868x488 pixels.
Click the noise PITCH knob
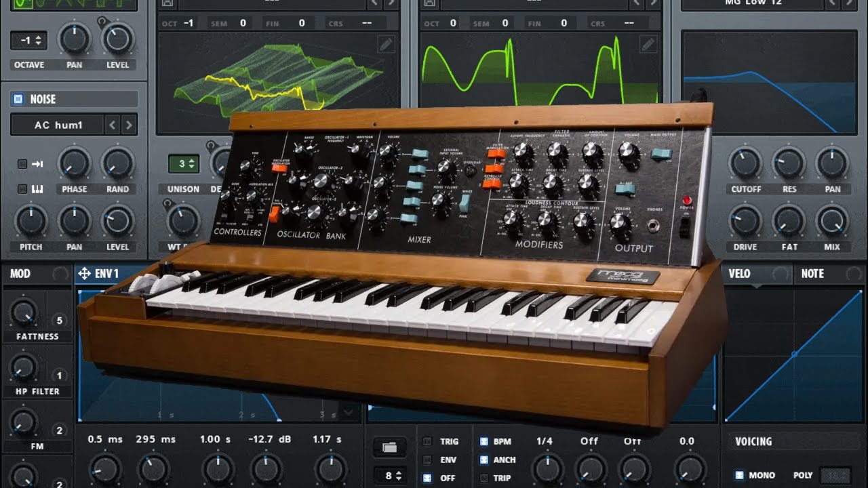point(31,221)
